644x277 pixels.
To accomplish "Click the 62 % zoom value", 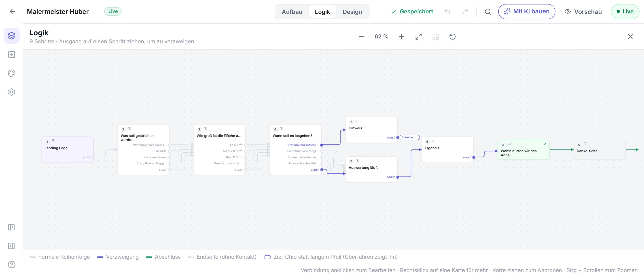I will [x=381, y=37].
